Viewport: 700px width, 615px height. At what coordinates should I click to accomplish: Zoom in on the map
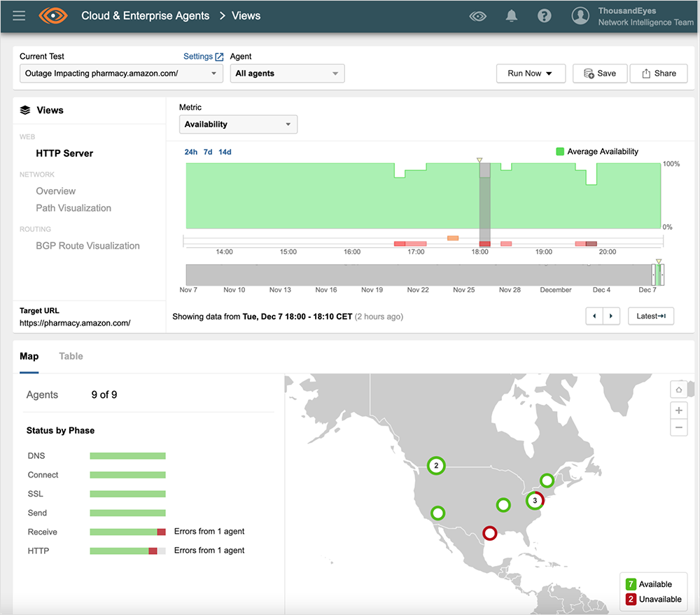(678, 410)
